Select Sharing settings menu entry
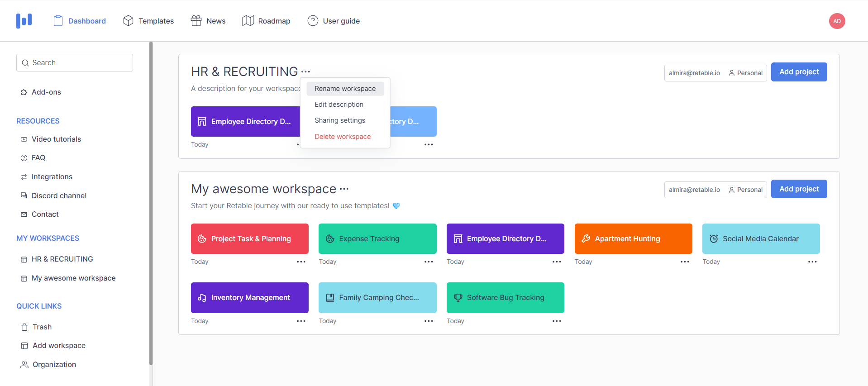 point(340,120)
